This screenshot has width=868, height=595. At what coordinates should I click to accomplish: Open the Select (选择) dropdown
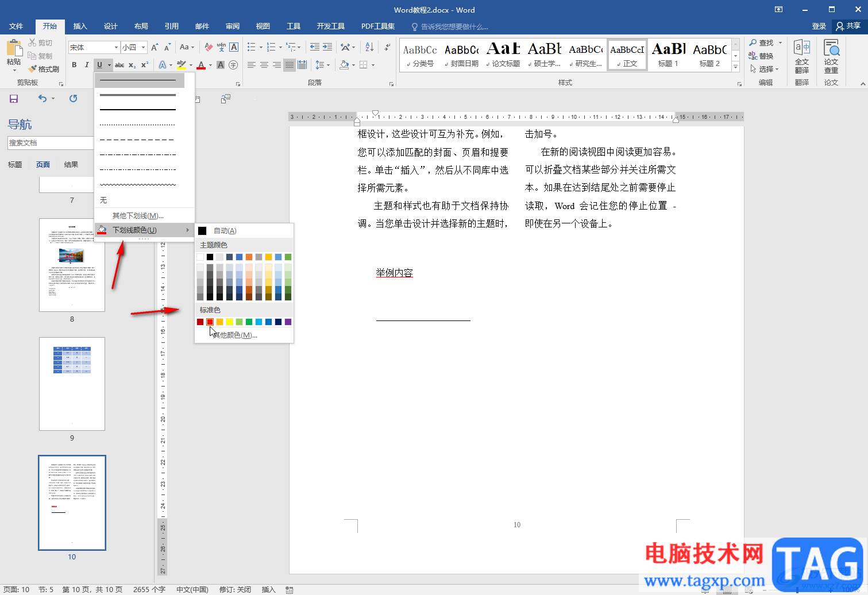coord(765,69)
